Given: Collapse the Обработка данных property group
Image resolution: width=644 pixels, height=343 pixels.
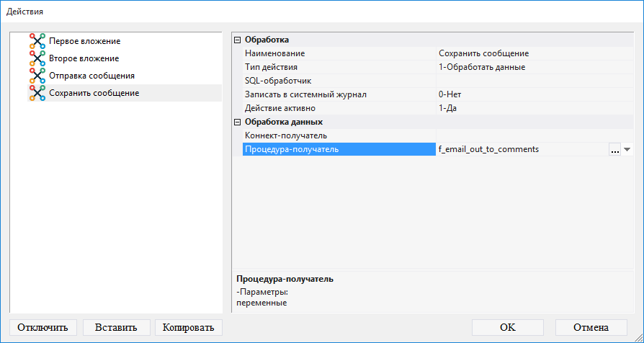Looking at the screenshot, I should [238, 122].
